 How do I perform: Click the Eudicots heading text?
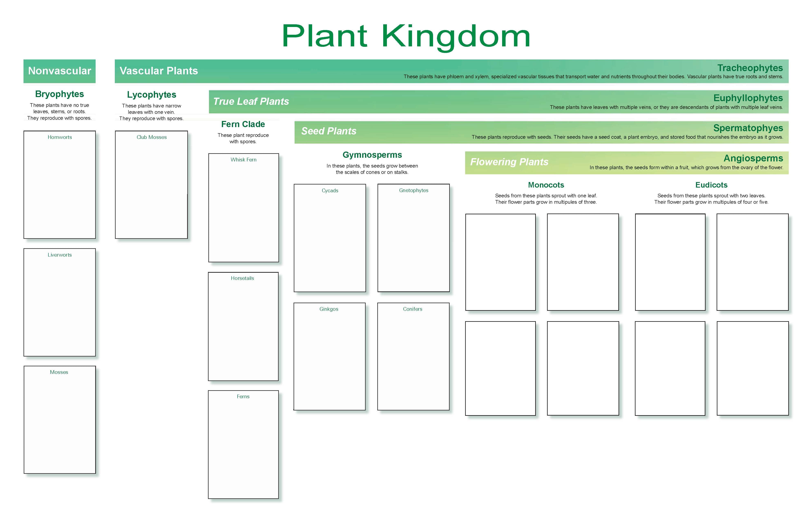[711, 185]
